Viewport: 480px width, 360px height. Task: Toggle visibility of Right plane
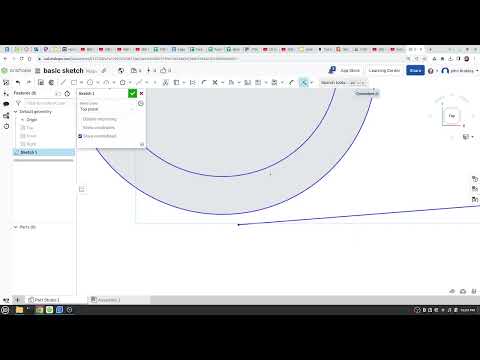click(x=23, y=144)
